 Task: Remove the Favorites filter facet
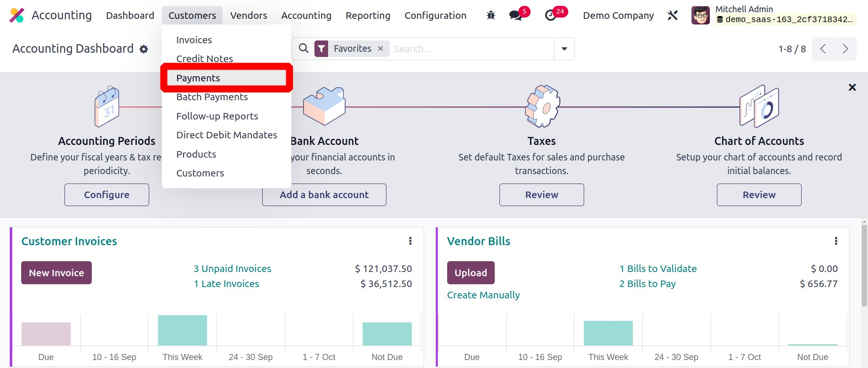[380, 48]
